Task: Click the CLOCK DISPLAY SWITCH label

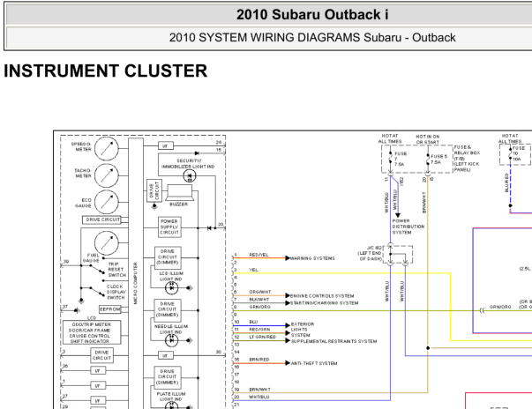Action: 116,292
